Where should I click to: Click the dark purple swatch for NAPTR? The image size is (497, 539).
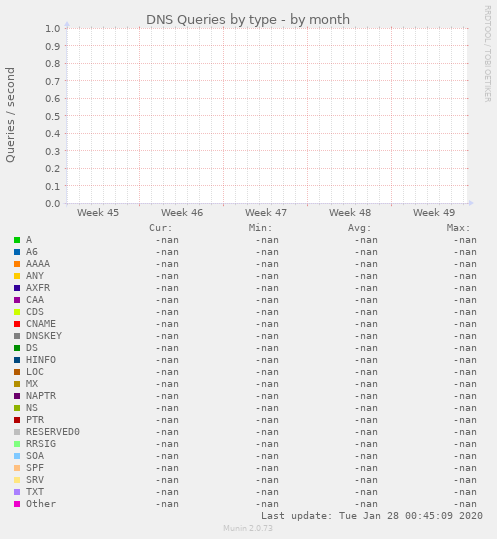(x=17, y=396)
